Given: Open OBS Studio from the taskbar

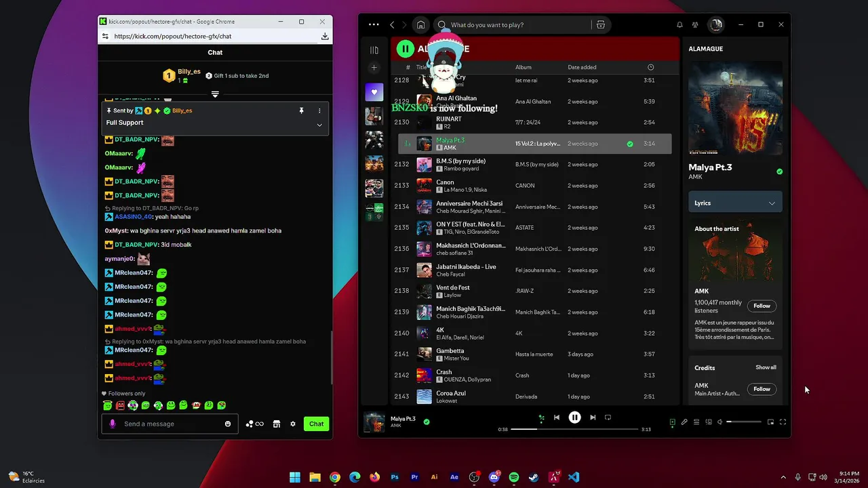Looking at the screenshot, I should click(x=474, y=477).
